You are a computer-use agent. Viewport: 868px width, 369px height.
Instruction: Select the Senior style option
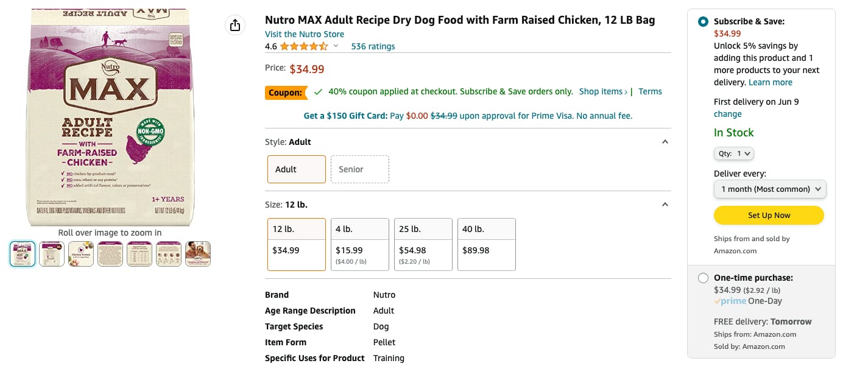point(359,169)
